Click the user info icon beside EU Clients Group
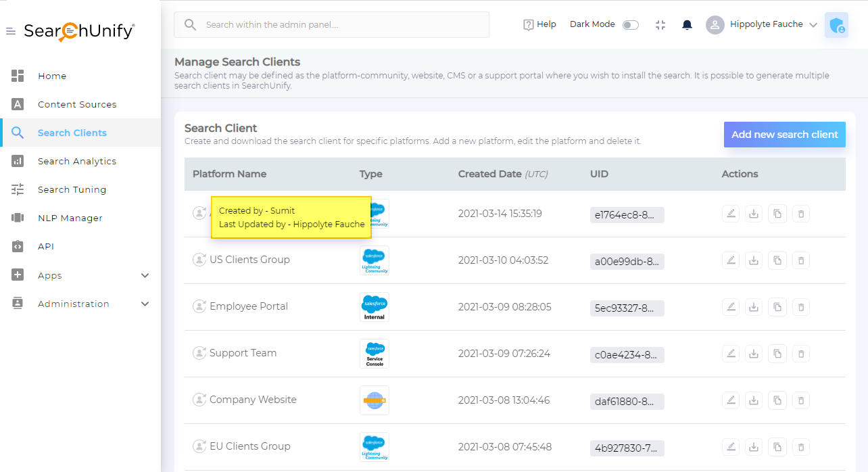This screenshot has height=472, width=868. point(199,446)
